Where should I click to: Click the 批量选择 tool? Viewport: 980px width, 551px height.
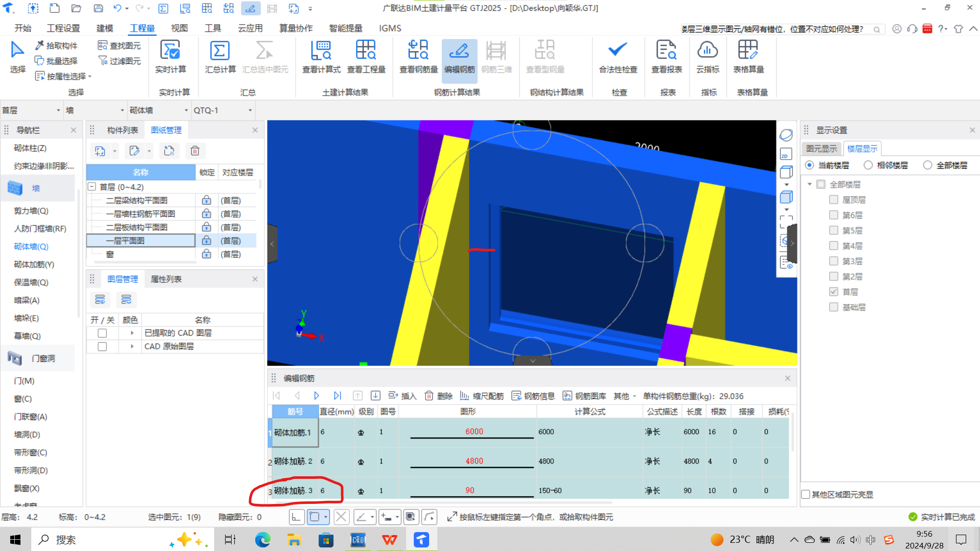tap(56, 61)
